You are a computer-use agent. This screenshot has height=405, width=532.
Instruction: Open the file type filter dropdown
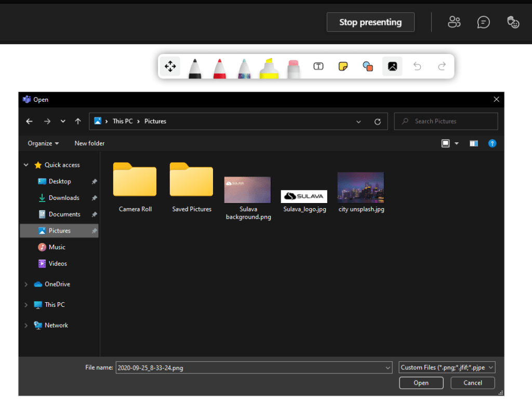tap(447, 368)
